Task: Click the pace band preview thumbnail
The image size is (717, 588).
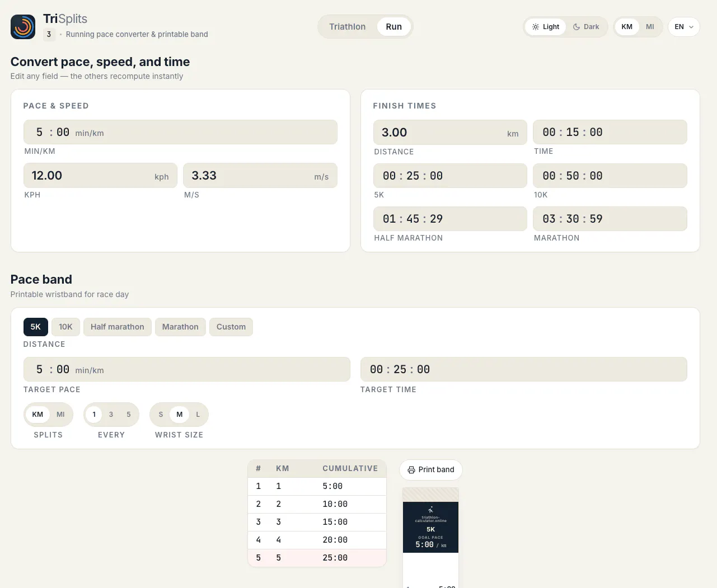Action: pos(430,537)
